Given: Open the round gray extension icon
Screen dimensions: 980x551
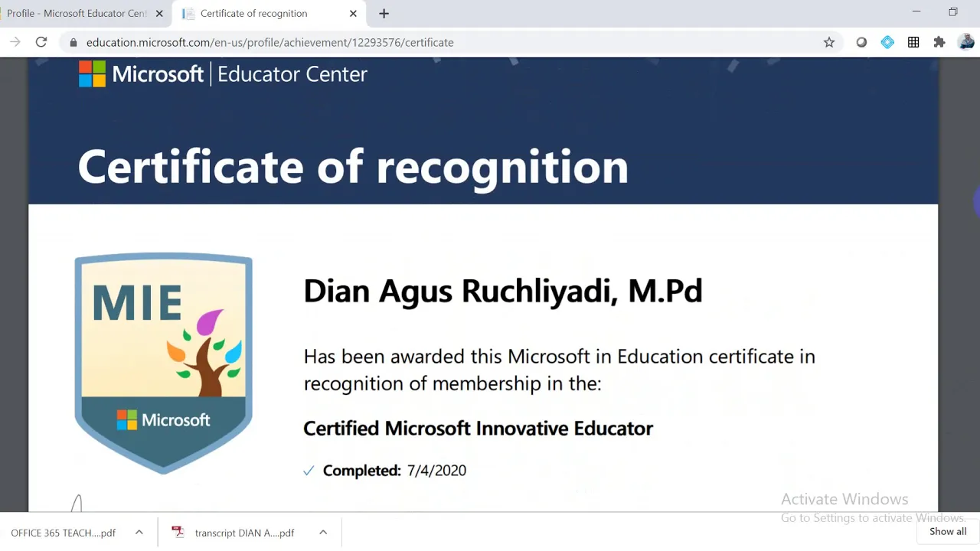Looking at the screenshot, I should (x=861, y=42).
